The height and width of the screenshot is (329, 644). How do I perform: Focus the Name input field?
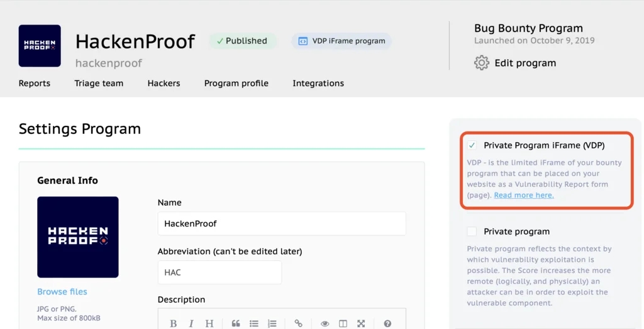coord(282,223)
